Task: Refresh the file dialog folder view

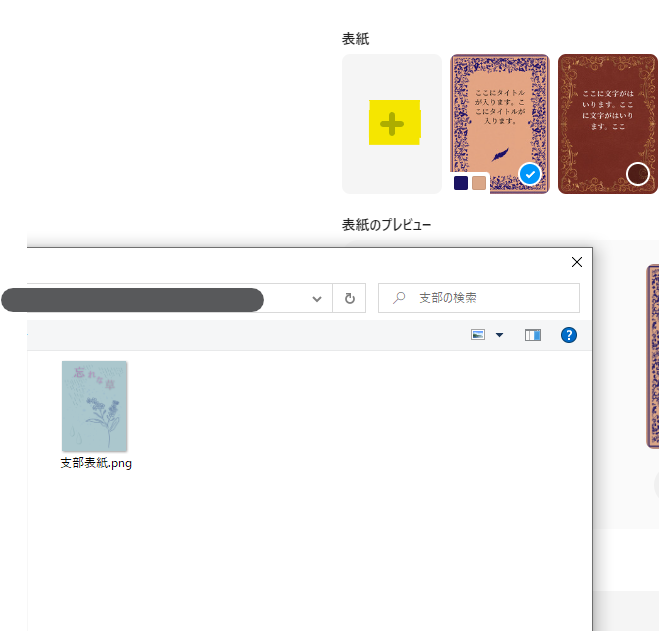Action: tap(349, 298)
